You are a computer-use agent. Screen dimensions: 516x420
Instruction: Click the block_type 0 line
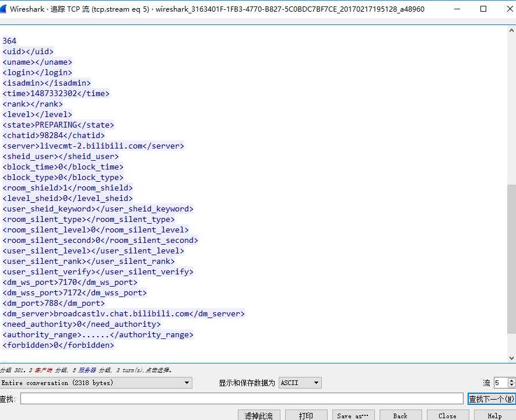click(63, 178)
